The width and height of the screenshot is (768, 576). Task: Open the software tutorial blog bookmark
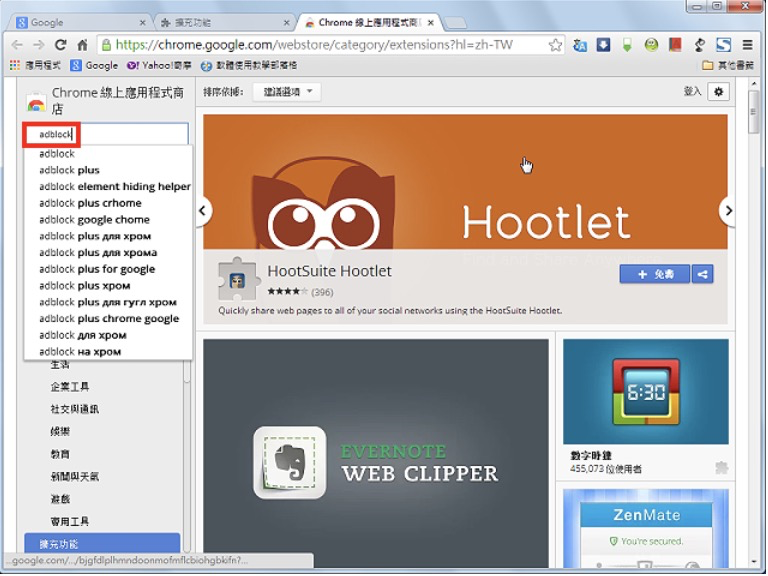coord(249,65)
